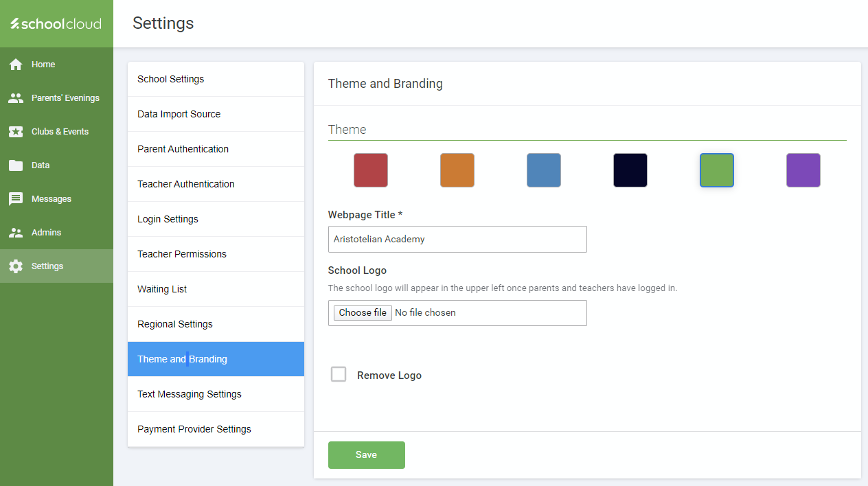This screenshot has width=868, height=486.
Task: Click the Webpage Title text field
Action: point(457,240)
